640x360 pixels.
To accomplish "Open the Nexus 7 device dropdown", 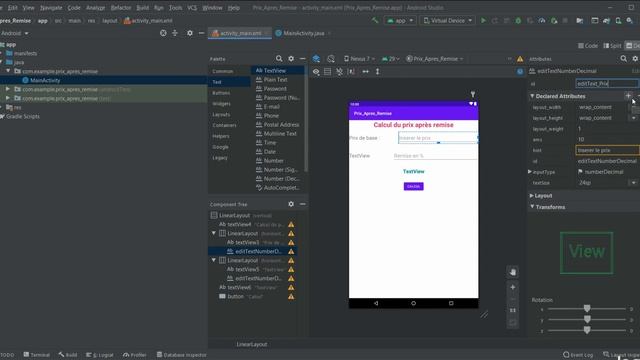I will point(359,59).
